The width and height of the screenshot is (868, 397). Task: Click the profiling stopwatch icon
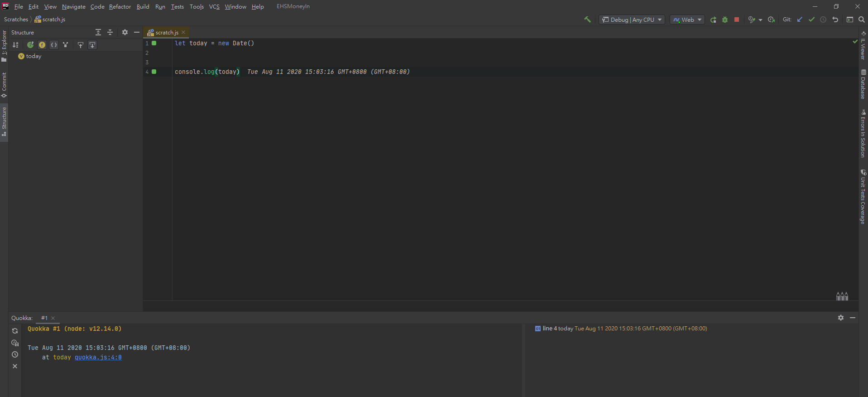tap(752, 19)
